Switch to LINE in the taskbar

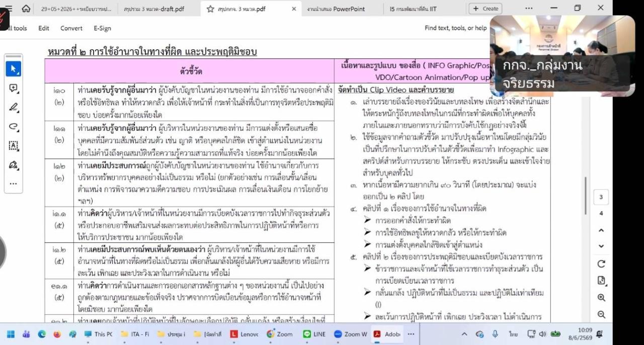pyautogui.click(x=314, y=334)
